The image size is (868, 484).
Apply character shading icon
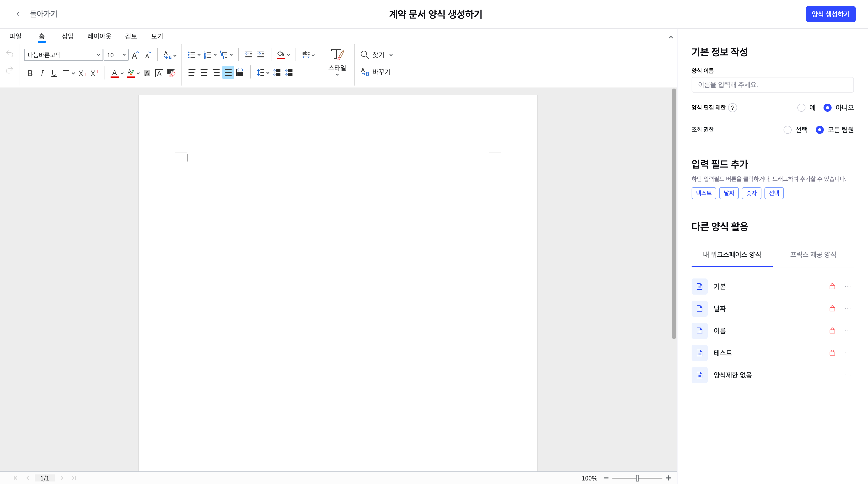point(147,73)
